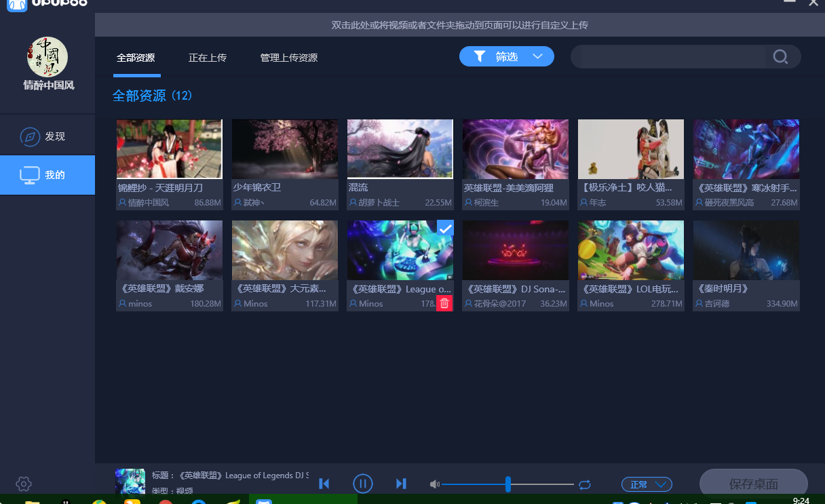Go to the 发现 section
The width and height of the screenshot is (825, 504).
coord(47,136)
